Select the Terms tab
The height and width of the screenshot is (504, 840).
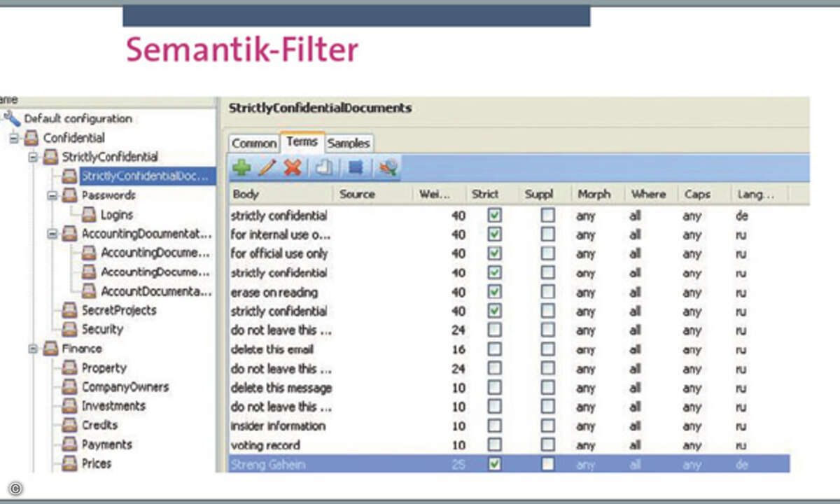click(302, 141)
